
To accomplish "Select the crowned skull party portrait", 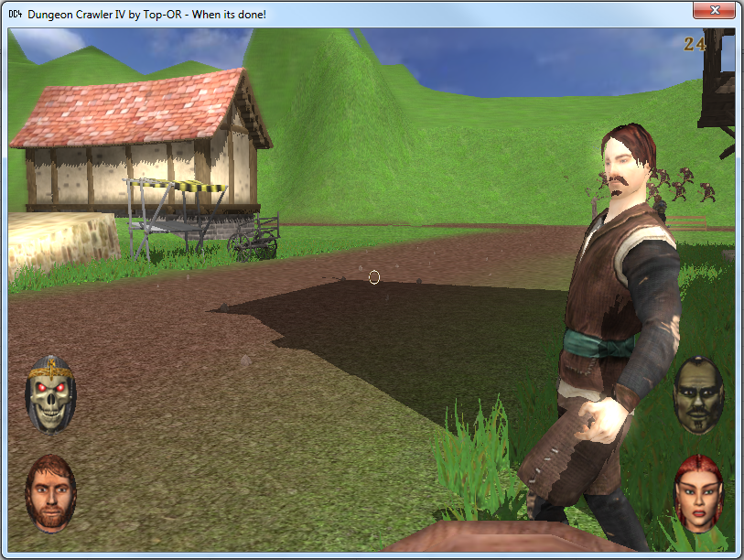I will pyautogui.click(x=51, y=394).
